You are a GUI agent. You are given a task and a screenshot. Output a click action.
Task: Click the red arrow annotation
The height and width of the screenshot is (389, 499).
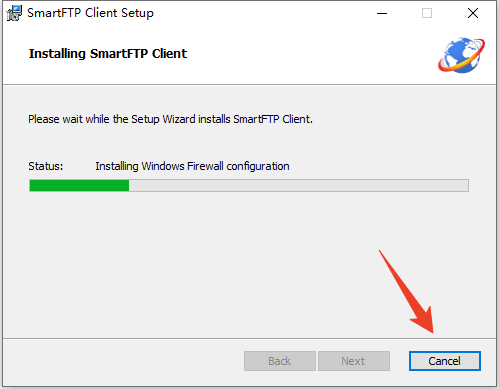click(x=409, y=293)
